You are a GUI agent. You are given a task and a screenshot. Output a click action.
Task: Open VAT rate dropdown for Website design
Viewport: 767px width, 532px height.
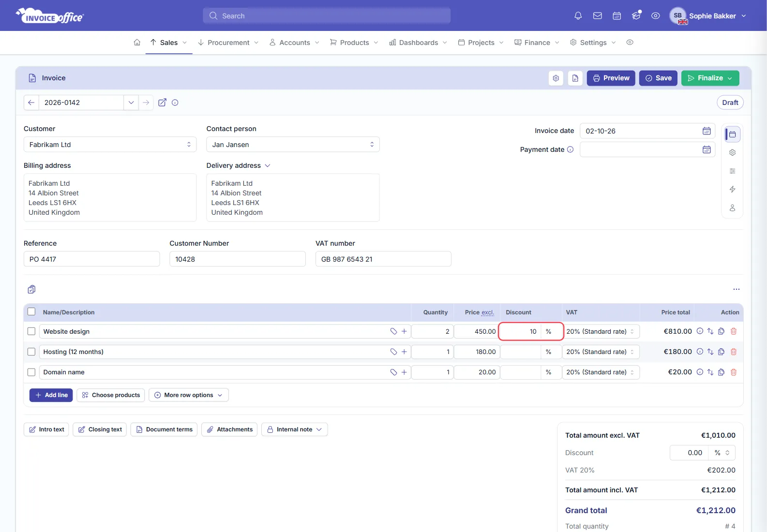coord(601,331)
